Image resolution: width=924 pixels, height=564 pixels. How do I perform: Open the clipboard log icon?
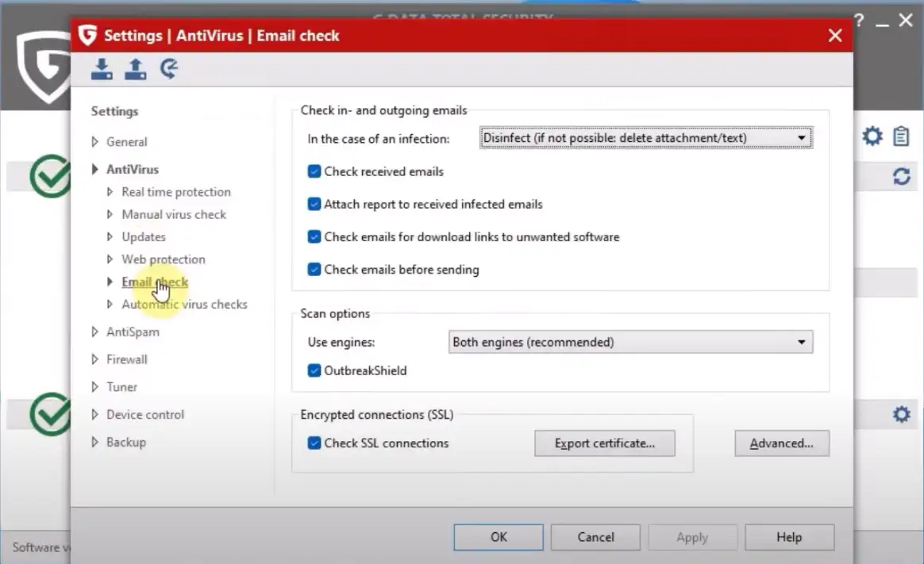901,136
